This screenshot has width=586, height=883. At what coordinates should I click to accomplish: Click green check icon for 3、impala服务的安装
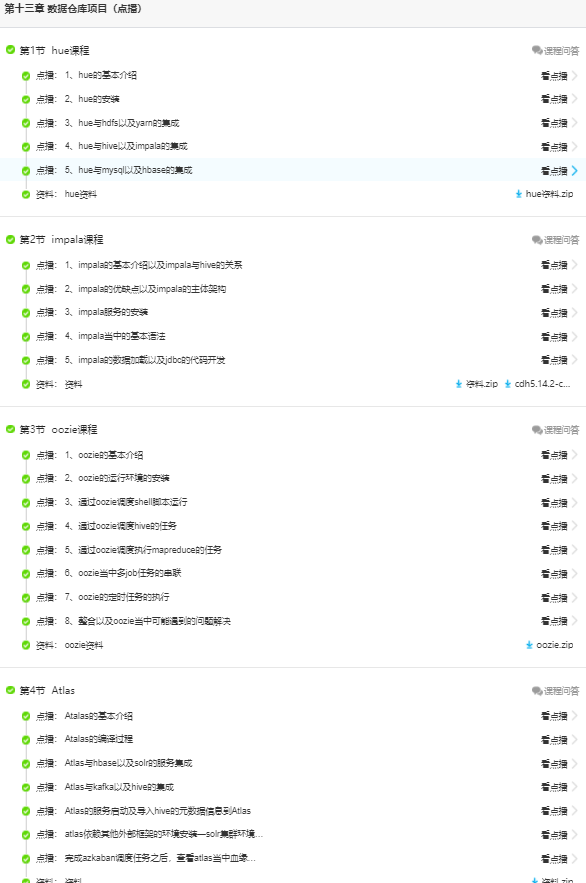(x=26, y=313)
